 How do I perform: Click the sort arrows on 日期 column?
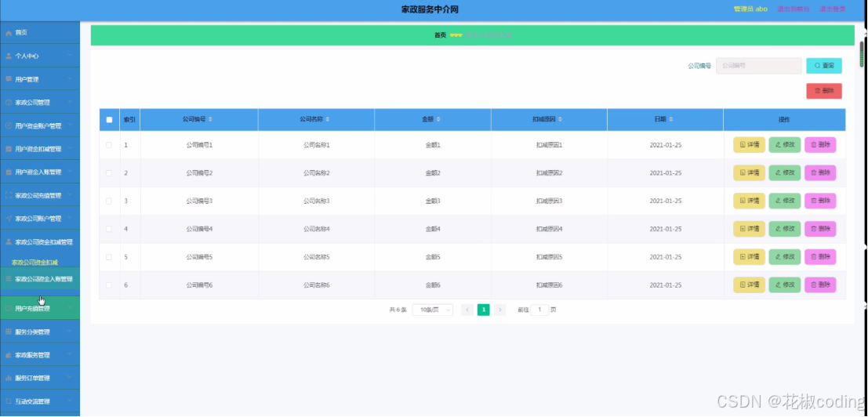tap(671, 119)
